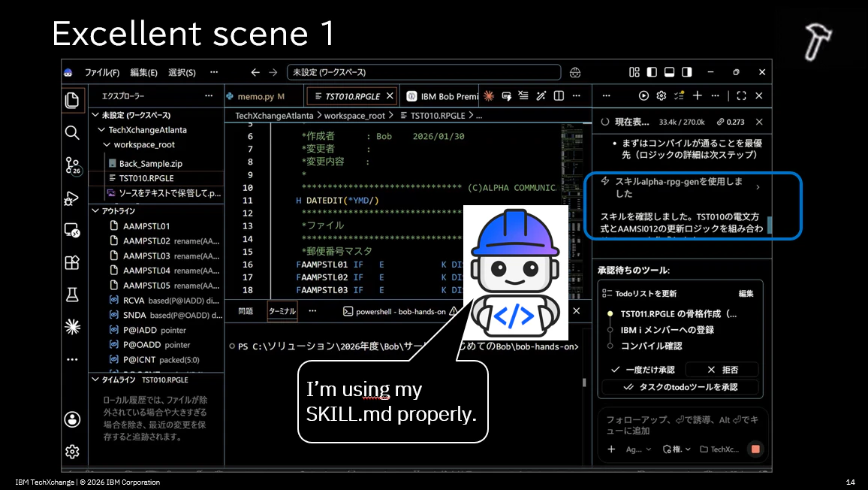Open Source Control with the 26 badge
The image size is (868, 490).
pos(73,165)
